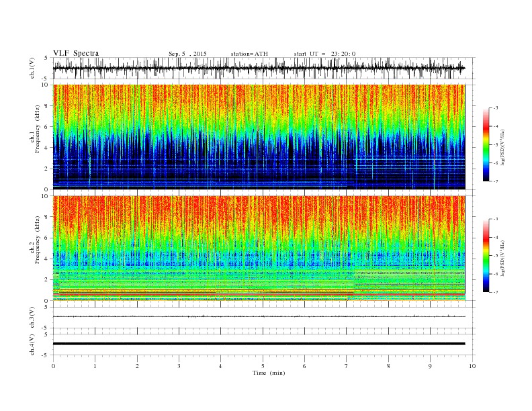Click the "-3" label on upper colorbar

point(496,108)
